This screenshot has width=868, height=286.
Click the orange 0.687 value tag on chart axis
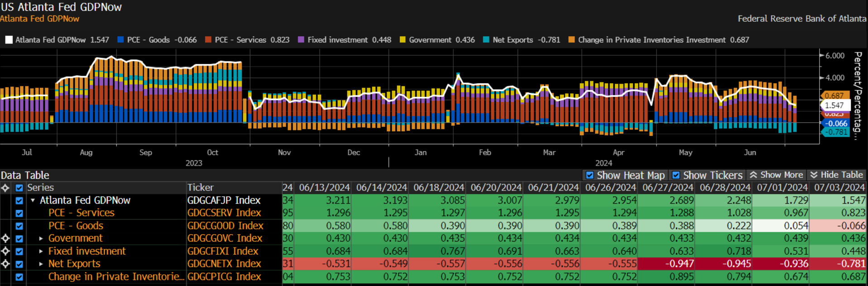coord(834,95)
